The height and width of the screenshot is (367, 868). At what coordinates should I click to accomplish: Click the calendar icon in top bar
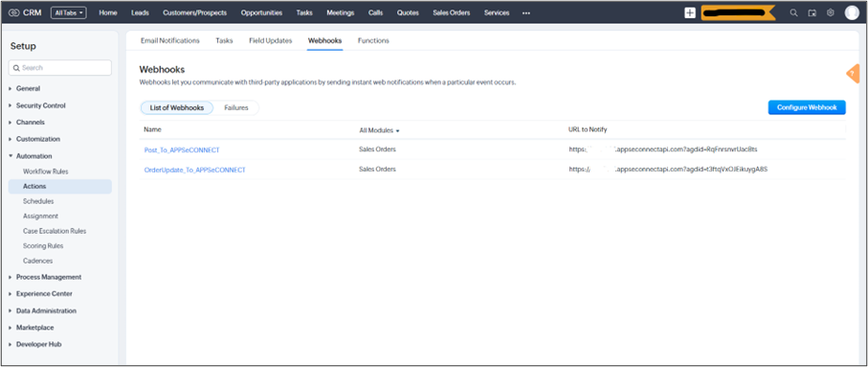812,12
